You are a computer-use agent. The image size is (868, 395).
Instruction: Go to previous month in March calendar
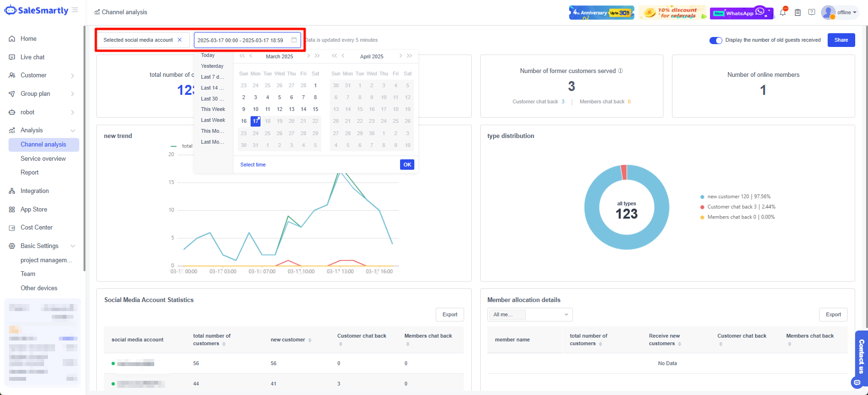[x=251, y=56]
